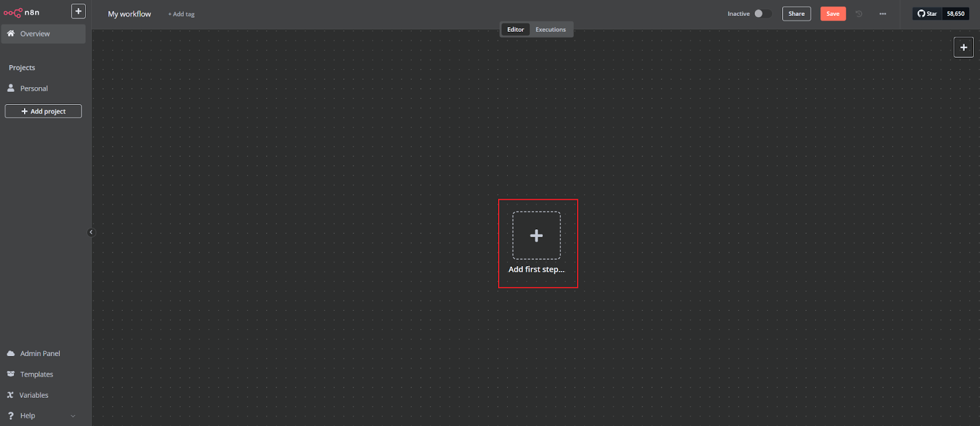Viewport: 980px width, 426px height.
Task: Open the Admin Panel
Action: pyautogui.click(x=40, y=354)
